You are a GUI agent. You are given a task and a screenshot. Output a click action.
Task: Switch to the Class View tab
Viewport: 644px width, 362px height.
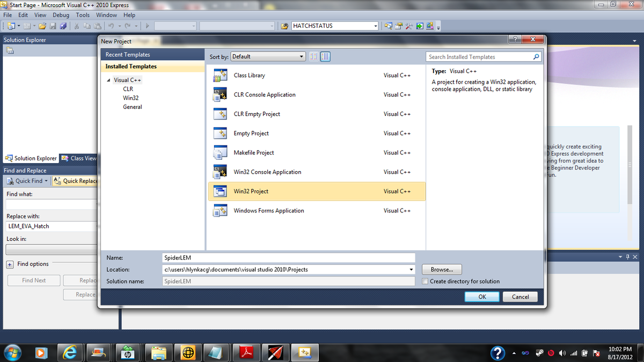(x=79, y=158)
